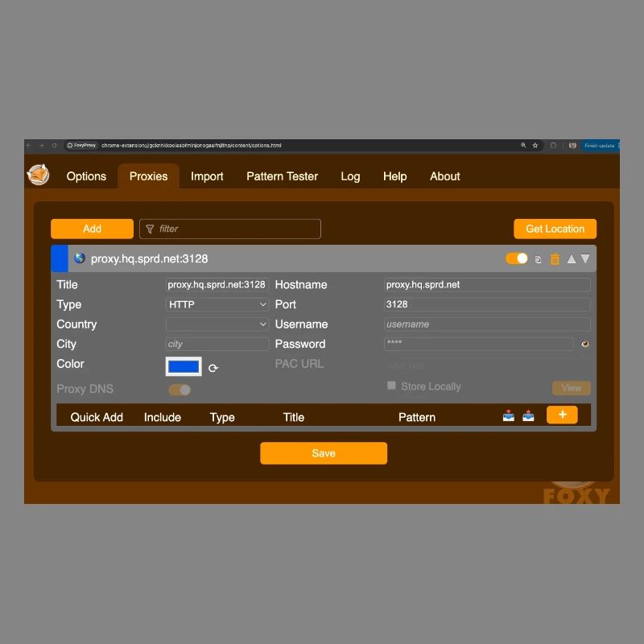Image resolution: width=644 pixels, height=644 pixels.
Task: Check the Store Locally checkbox
Action: click(x=392, y=386)
